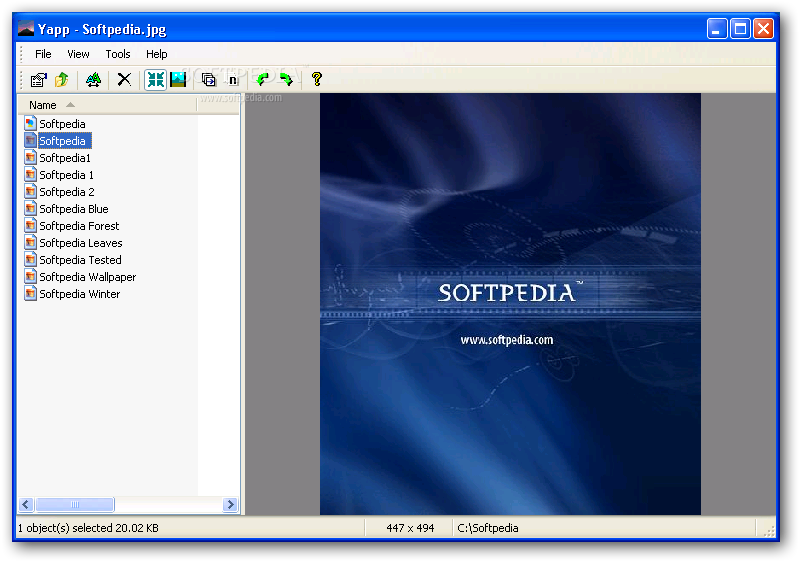This screenshot has width=800, height=562.
Task: Click the '447 x 494' status text
Action: point(410,528)
